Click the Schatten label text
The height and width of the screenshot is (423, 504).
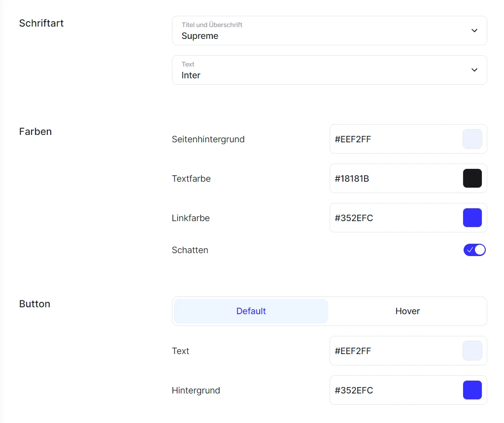[190, 250]
